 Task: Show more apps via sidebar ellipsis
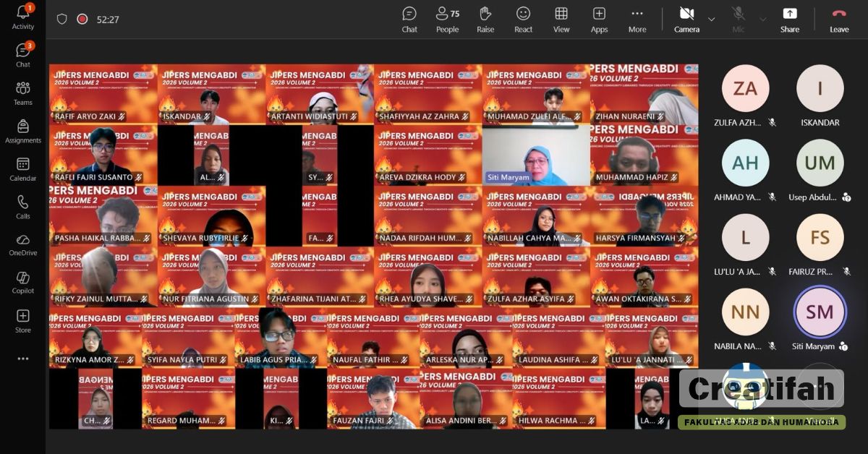click(x=23, y=359)
